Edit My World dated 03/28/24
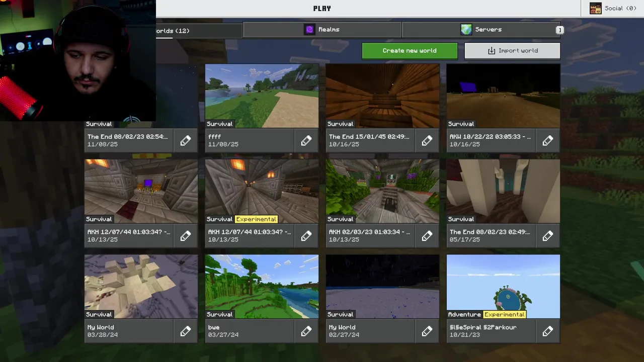The width and height of the screenshot is (644, 362). click(x=186, y=331)
